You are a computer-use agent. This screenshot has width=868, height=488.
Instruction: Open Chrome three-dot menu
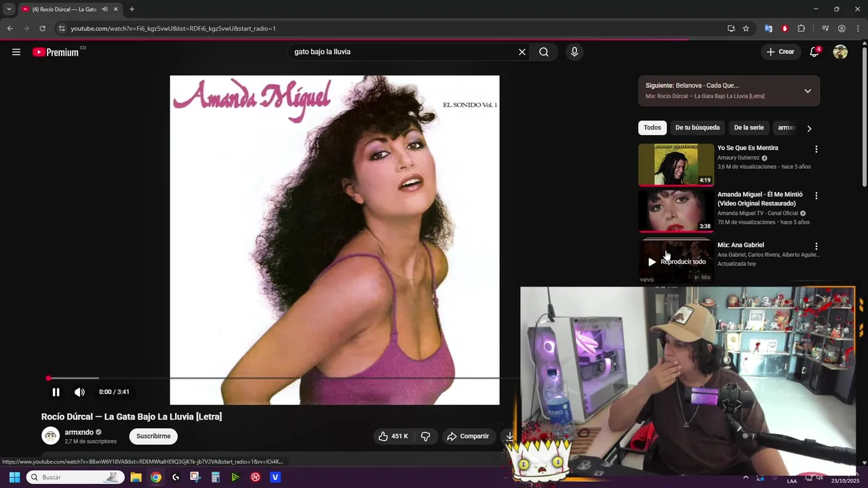click(x=857, y=28)
